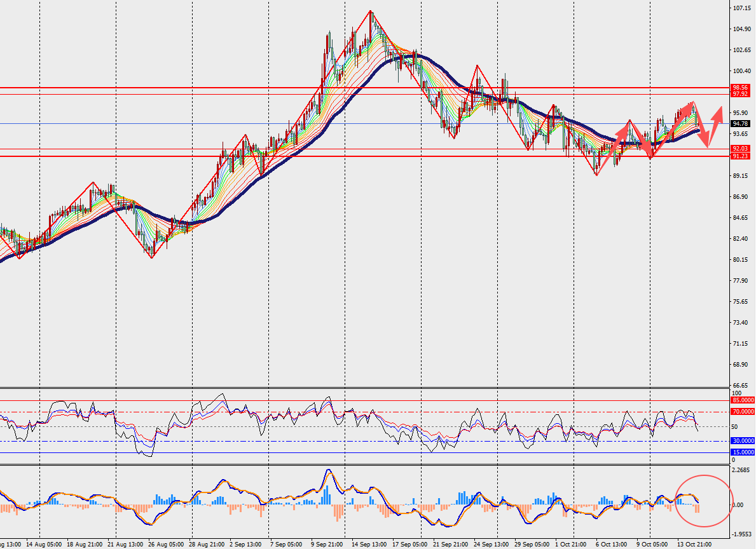Select the oscillator 85.0000 overbought level label
This screenshot has width=756, height=549.
pos(743,400)
